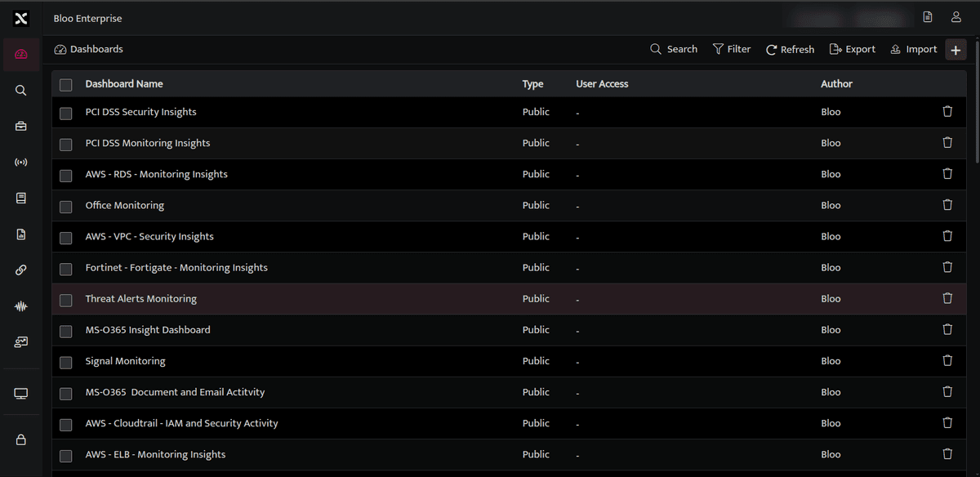This screenshot has width=980, height=477.
Task: Open the broadcast signal icon in sidebar
Action: 21,162
